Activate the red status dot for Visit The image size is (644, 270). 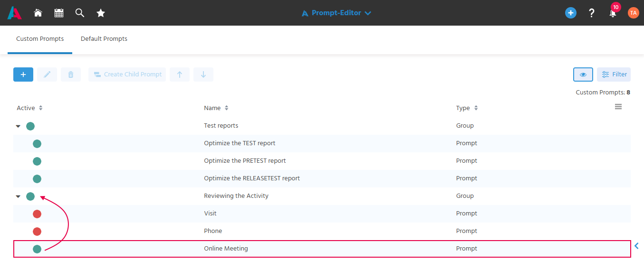(x=37, y=214)
